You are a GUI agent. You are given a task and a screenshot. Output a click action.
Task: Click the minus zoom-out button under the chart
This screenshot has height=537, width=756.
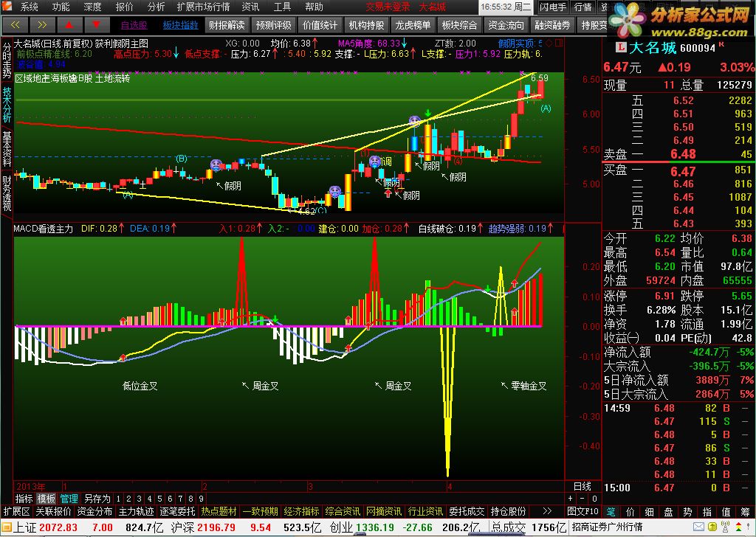[583, 499]
